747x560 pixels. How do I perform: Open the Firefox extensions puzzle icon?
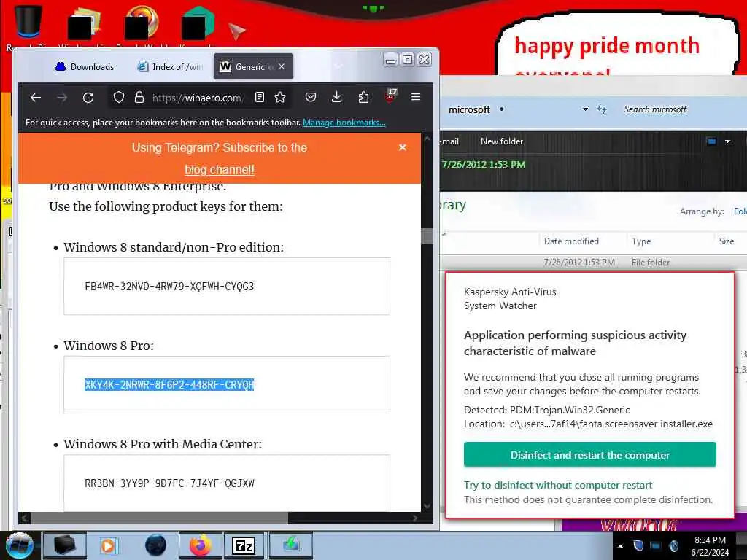[x=363, y=97]
